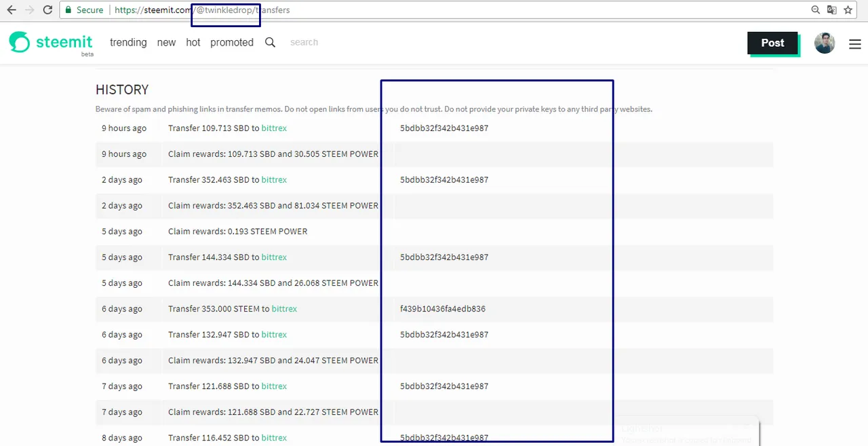Go to the hot posts section

click(x=193, y=42)
